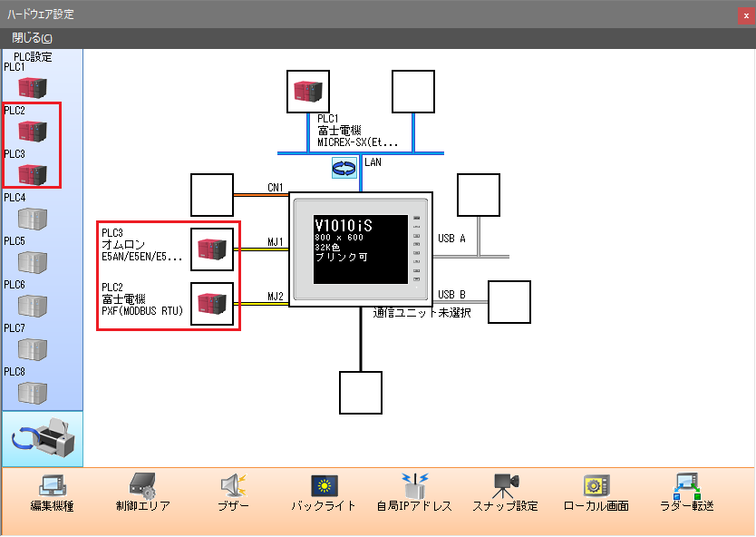Click the V1010iS display unit
Screen dimensions: 756x537
pos(361,249)
